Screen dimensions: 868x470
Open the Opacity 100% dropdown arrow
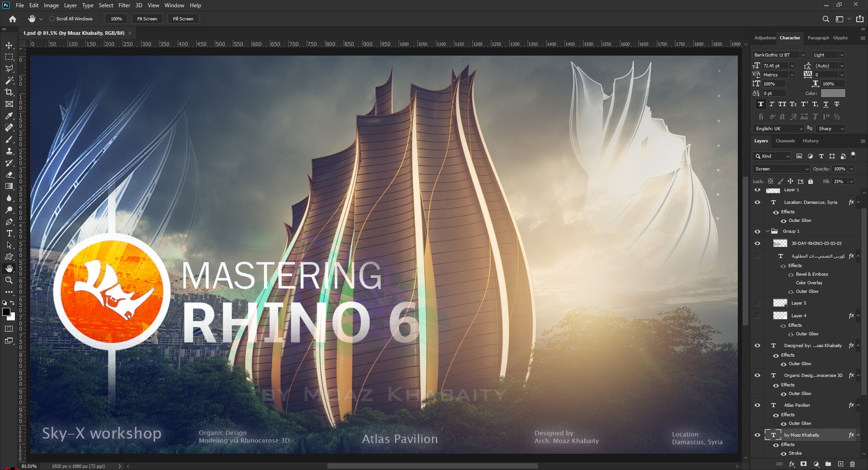pos(852,169)
